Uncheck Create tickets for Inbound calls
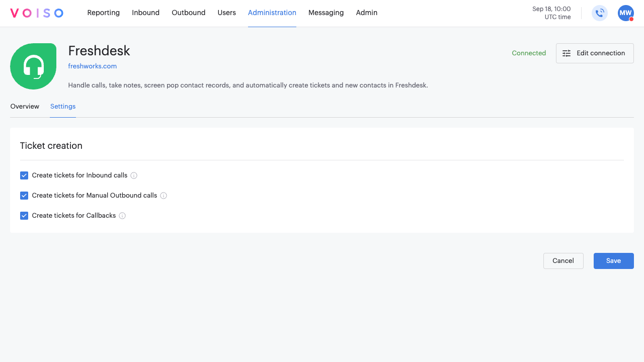 click(x=24, y=175)
